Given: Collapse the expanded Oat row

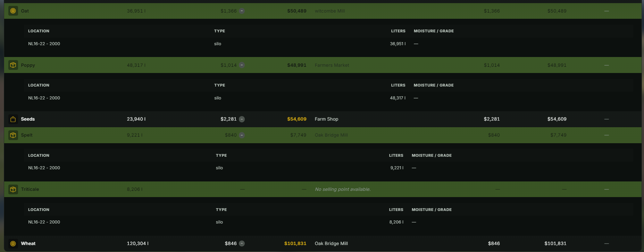Looking at the screenshot, I should point(323,11).
